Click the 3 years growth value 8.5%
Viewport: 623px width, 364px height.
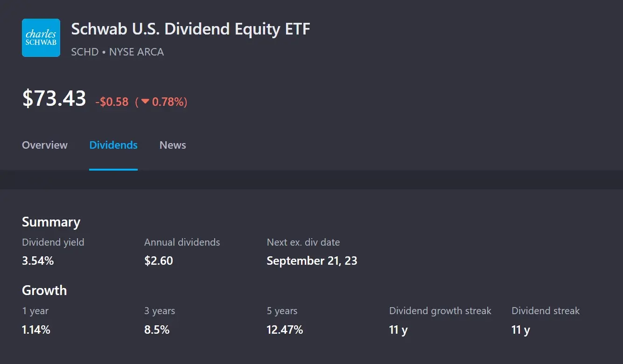(157, 330)
